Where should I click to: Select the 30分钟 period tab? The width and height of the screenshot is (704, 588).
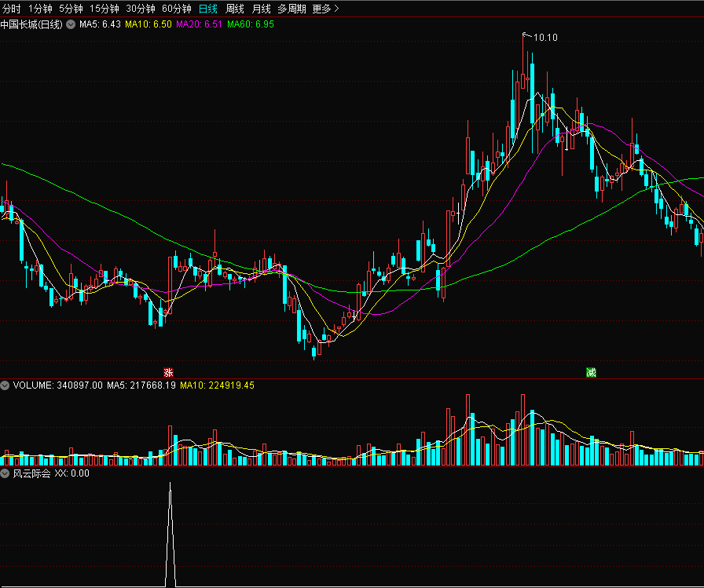[141, 9]
